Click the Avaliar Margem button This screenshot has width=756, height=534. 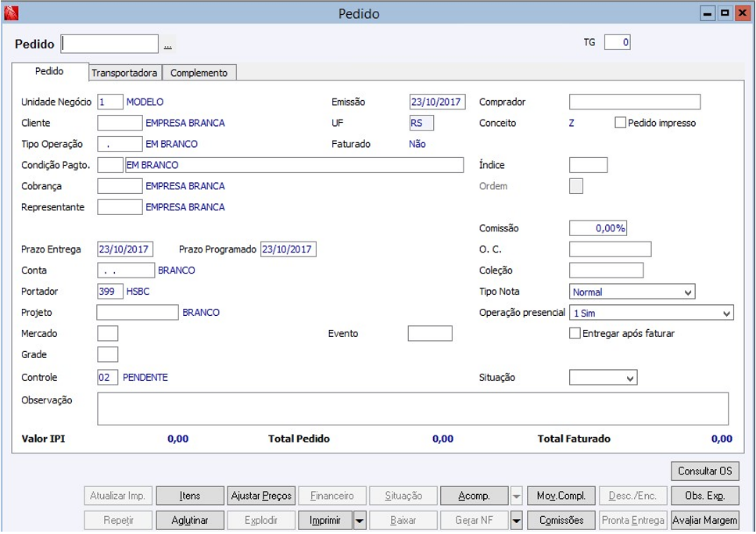[x=704, y=520]
